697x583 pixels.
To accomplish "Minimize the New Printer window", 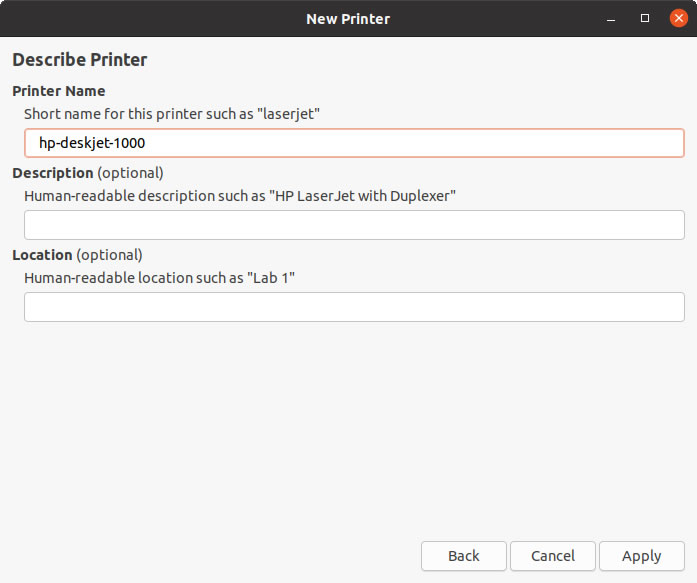I will coord(611,18).
